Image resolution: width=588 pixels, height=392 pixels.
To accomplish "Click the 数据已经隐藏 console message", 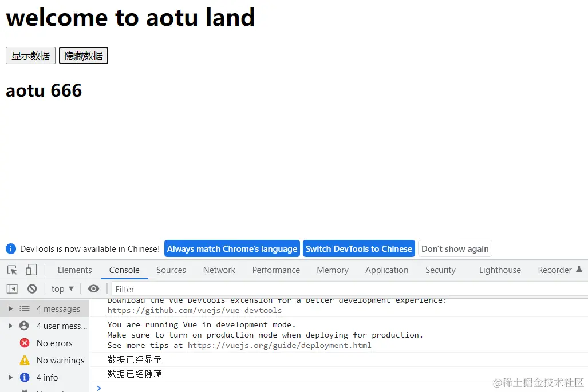I will (x=135, y=374).
